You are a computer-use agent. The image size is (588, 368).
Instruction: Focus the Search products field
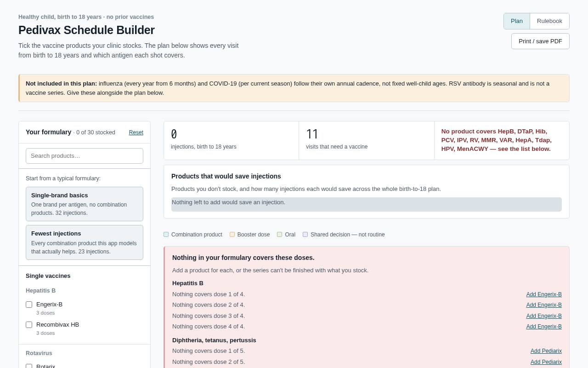85,156
